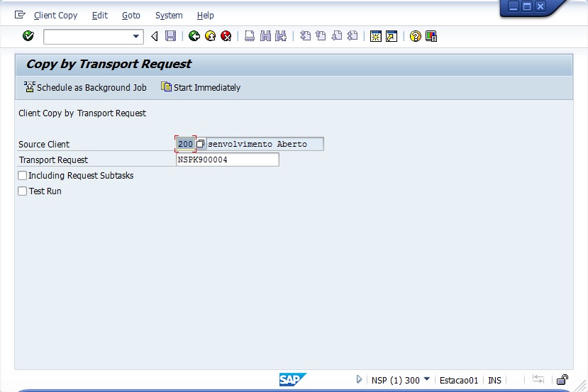The height and width of the screenshot is (392, 588).
Task: Click the red Cancel icon
Action: click(x=226, y=36)
